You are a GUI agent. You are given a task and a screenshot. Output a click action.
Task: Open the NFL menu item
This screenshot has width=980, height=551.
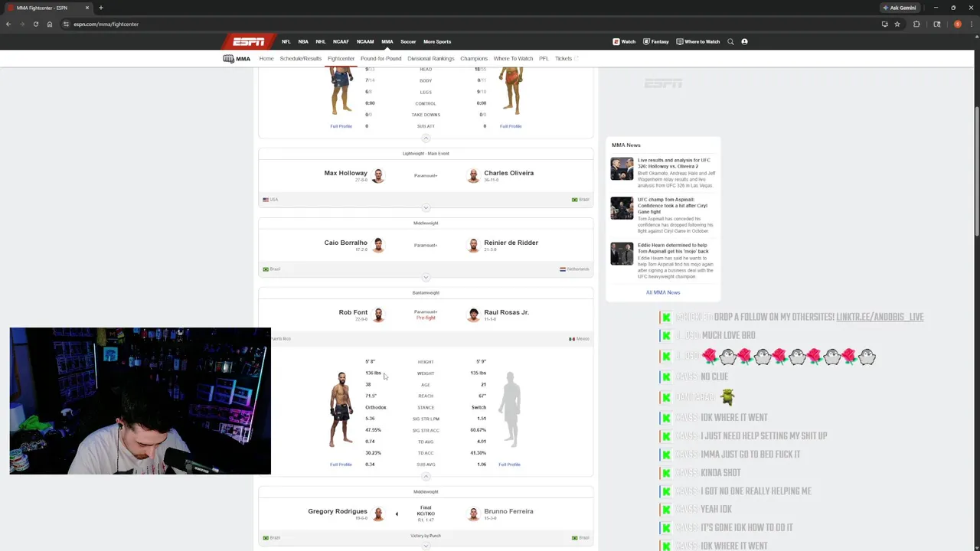click(286, 41)
